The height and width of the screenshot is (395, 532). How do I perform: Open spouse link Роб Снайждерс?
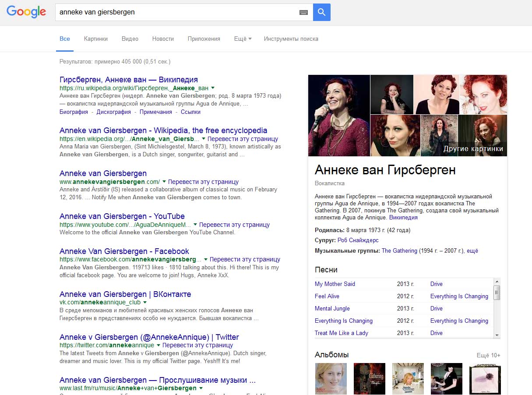[x=358, y=240]
